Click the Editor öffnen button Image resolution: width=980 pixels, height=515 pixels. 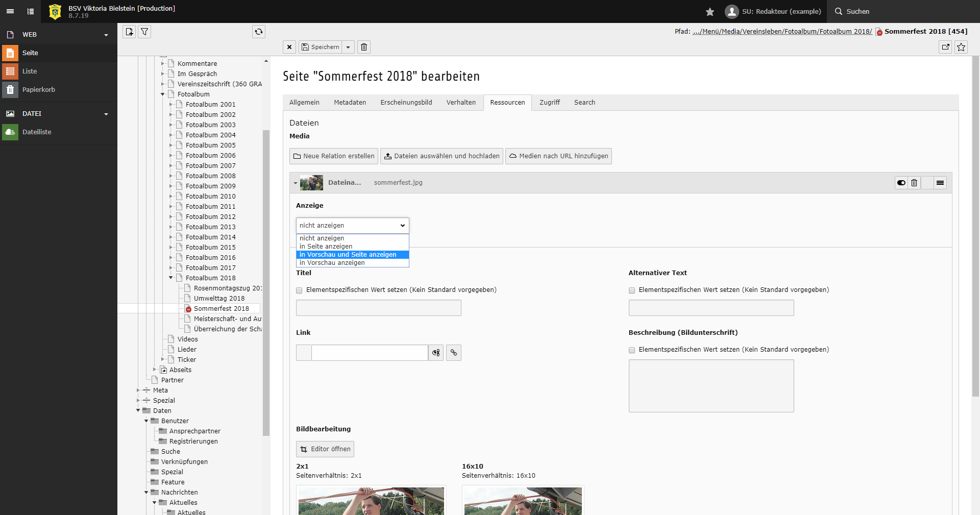(x=325, y=449)
